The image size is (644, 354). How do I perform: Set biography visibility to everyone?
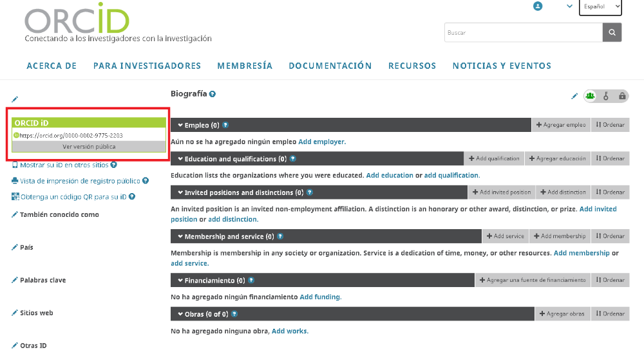[x=590, y=96]
